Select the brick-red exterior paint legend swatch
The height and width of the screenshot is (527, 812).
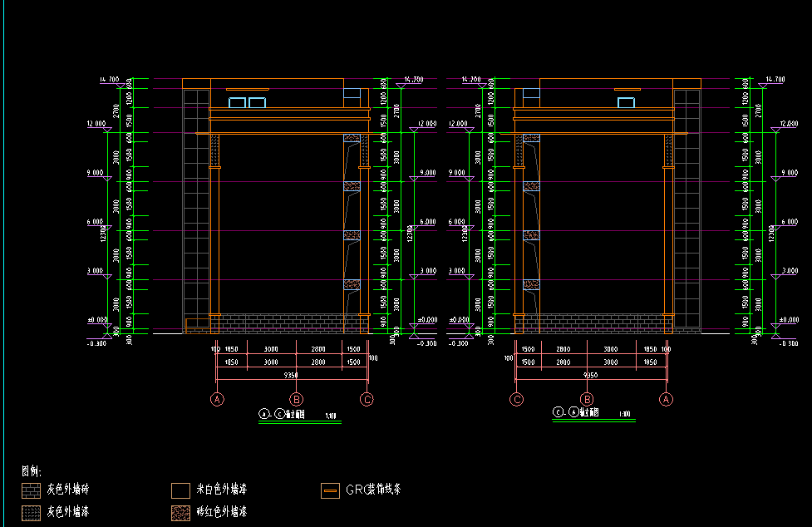(x=181, y=513)
